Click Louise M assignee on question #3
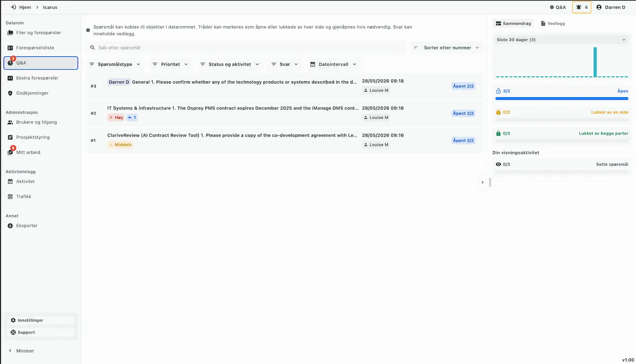636x364 pixels. pyautogui.click(x=377, y=90)
